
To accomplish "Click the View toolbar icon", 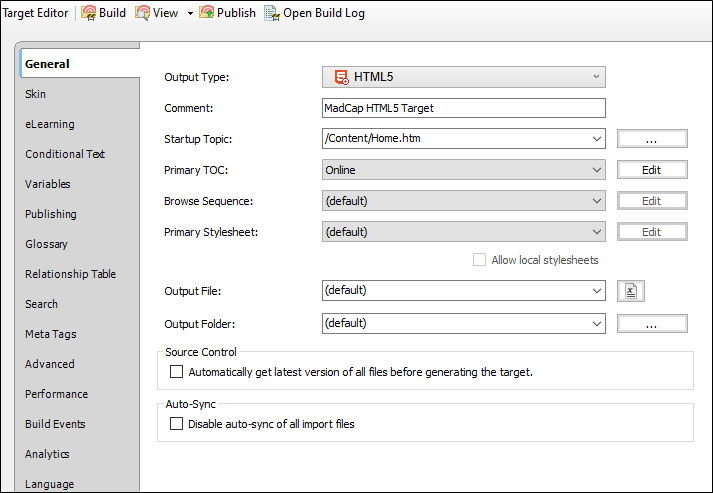I will (142, 13).
